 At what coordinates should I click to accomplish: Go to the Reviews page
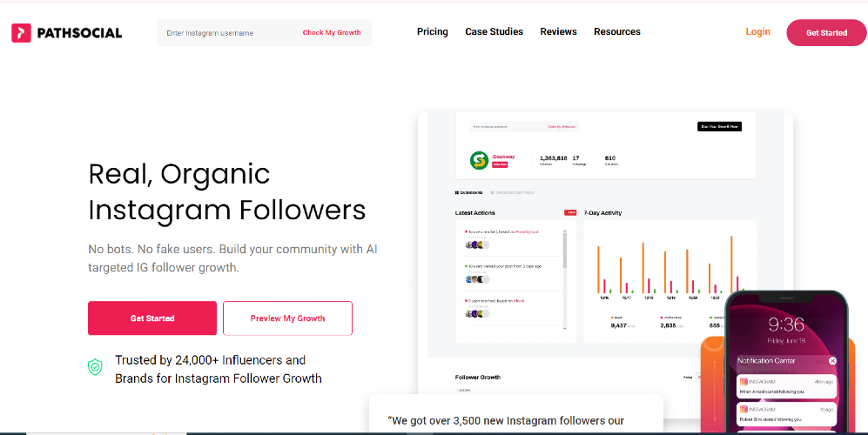point(558,31)
